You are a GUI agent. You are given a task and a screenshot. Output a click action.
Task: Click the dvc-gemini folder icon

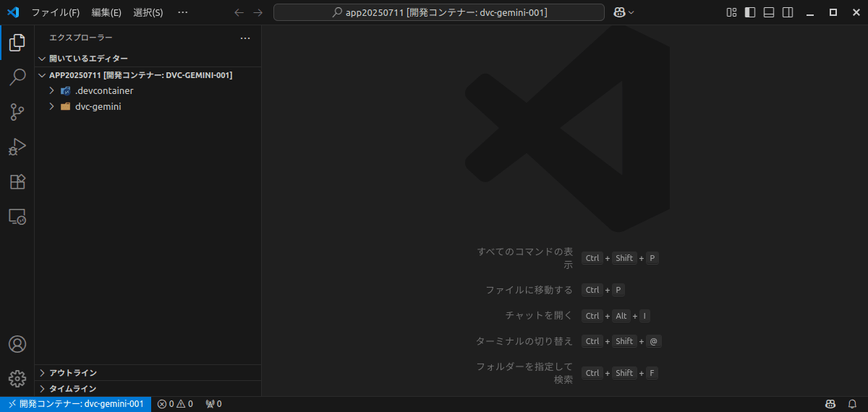[x=66, y=106]
